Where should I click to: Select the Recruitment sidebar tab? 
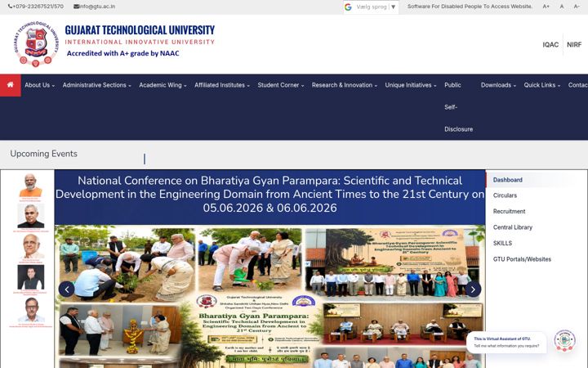pos(509,212)
